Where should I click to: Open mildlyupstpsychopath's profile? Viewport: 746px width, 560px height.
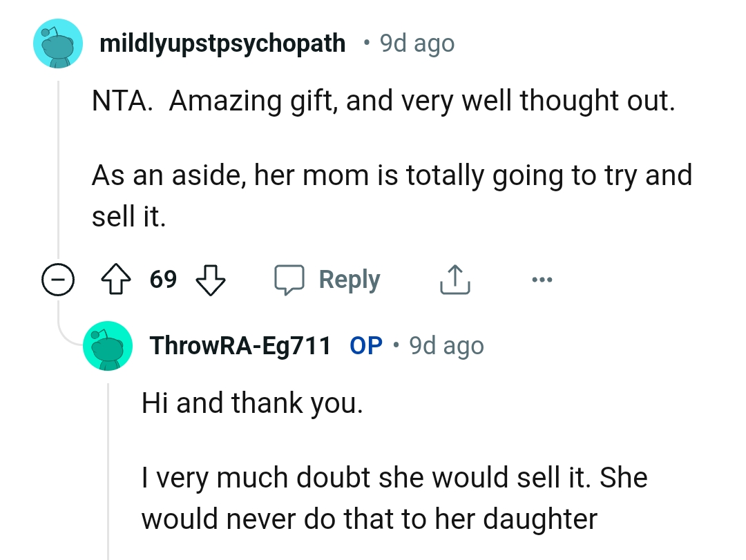click(223, 42)
